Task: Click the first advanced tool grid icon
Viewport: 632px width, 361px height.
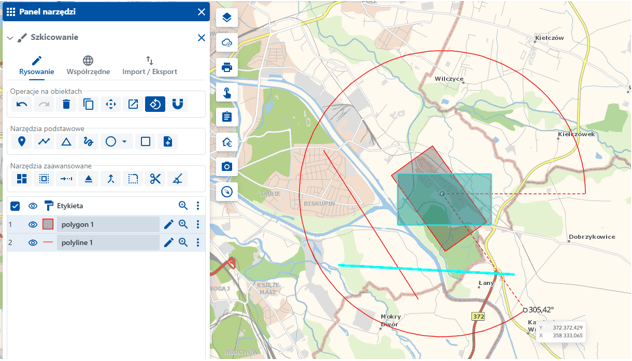Action: point(22,179)
